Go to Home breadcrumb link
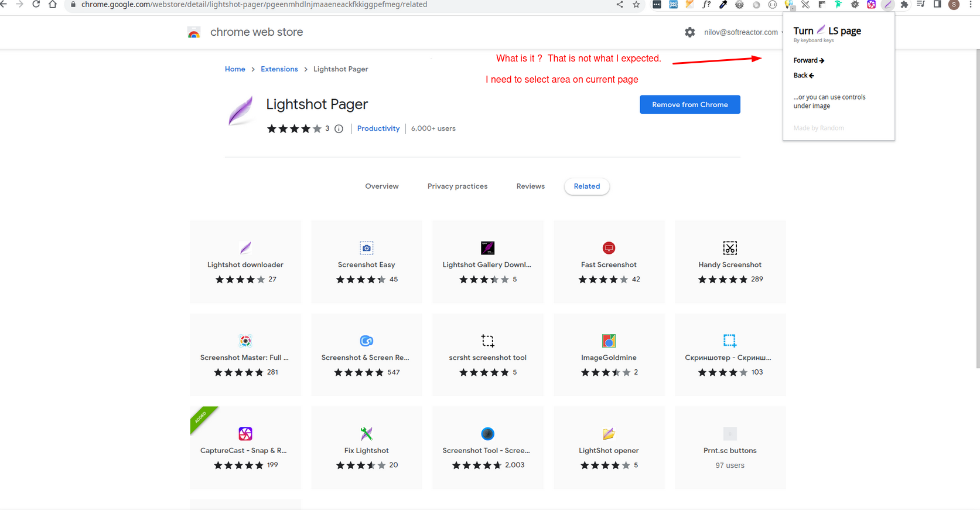This screenshot has width=980, height=510. 235,69
